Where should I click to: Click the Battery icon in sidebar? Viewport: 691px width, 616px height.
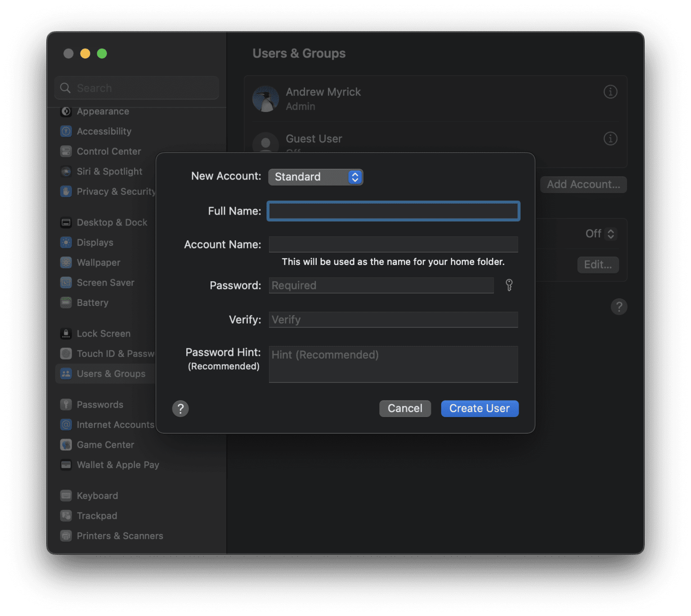tap(66, 303)
